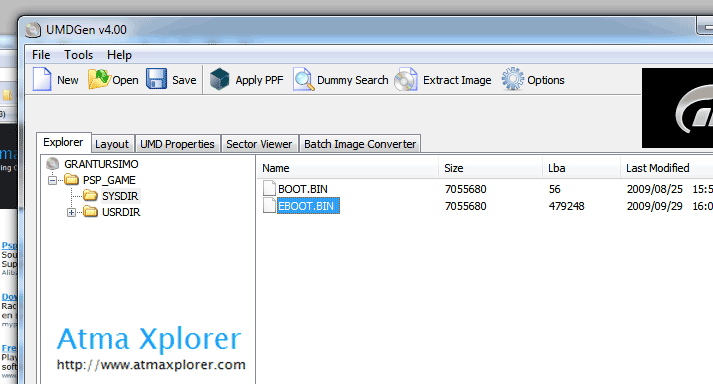Click the BOOT.BIN file icon
The image size is (713, 384).
[269, 188]
